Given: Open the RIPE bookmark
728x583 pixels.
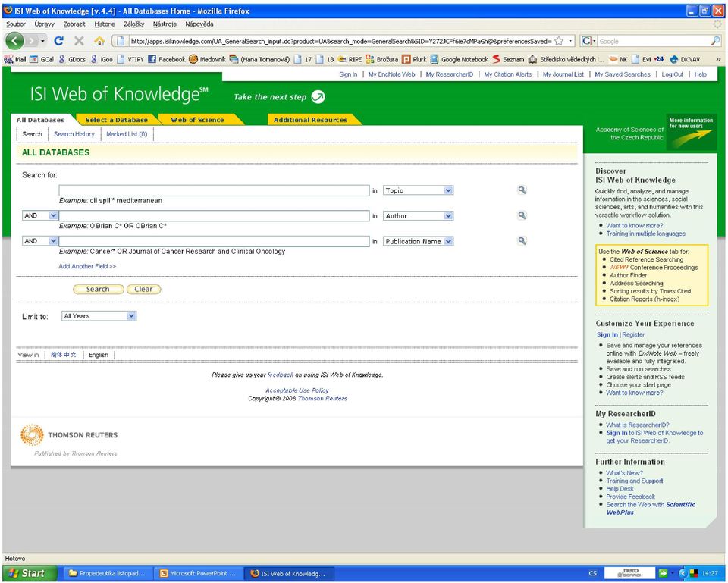Looking at the screenshot, I should (x=350, y=59).
